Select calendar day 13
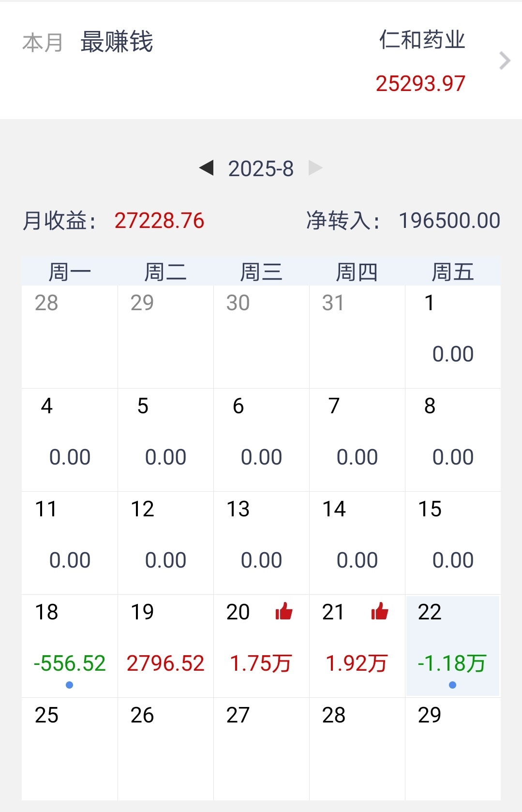This screenshot has height=812, width=522. point(261,543)
